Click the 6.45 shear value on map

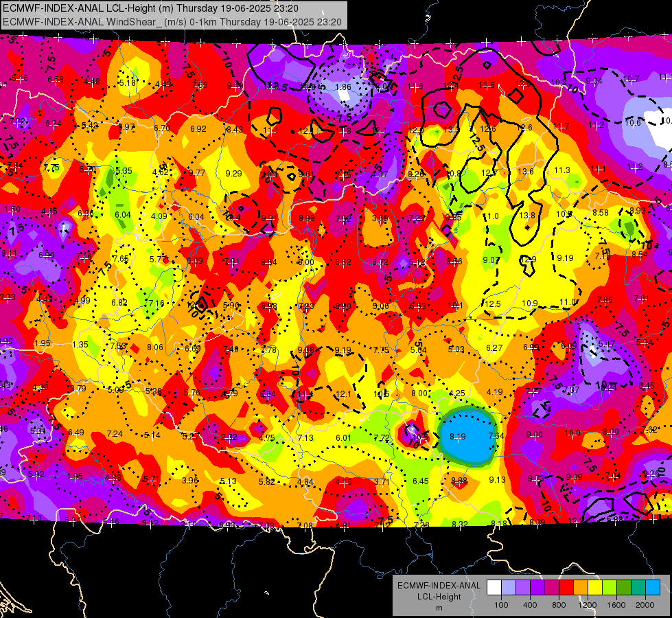pyautogui.click(x=420, y=481)
